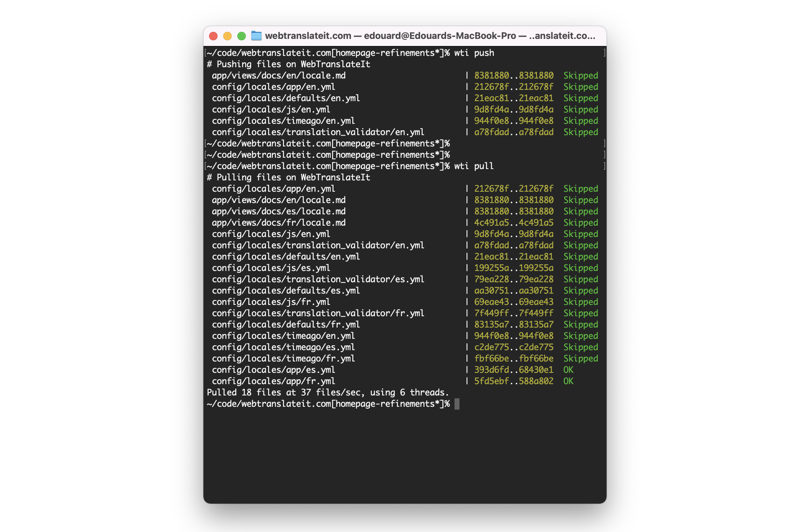Click the hash fbf66be..fbf66be
The height and width of the screenshot is (532, 810).
(x=514, y=359)
